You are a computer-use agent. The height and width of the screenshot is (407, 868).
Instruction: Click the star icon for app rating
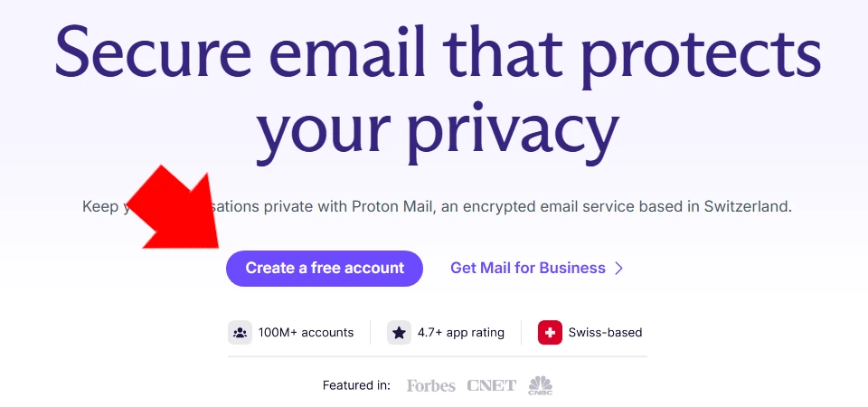point(399,333)
